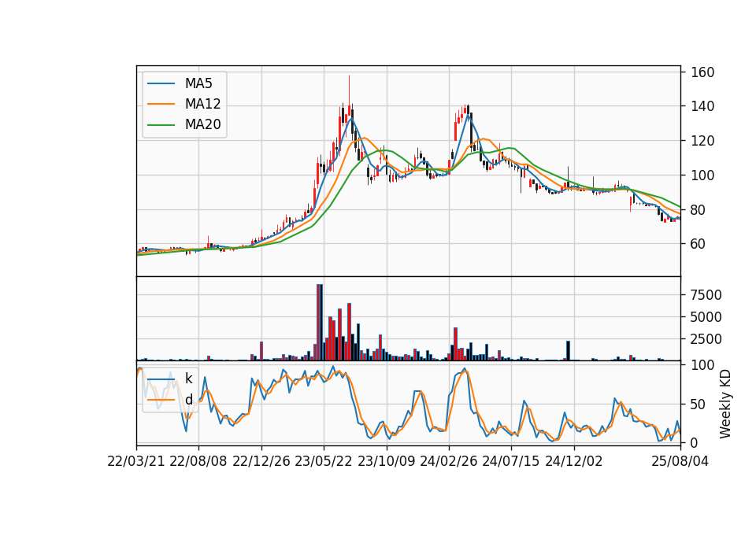Image resolution: width=756 pixels, height=543 pixels.
Task: Click the 25/08/04 date tick label
Action: [x=680, y=461]
